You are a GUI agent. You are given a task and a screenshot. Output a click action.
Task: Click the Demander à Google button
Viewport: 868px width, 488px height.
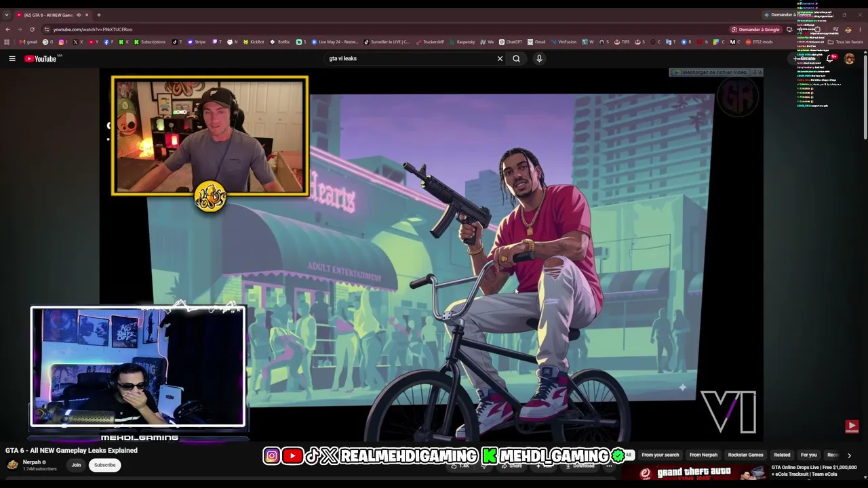pos(755,30)
